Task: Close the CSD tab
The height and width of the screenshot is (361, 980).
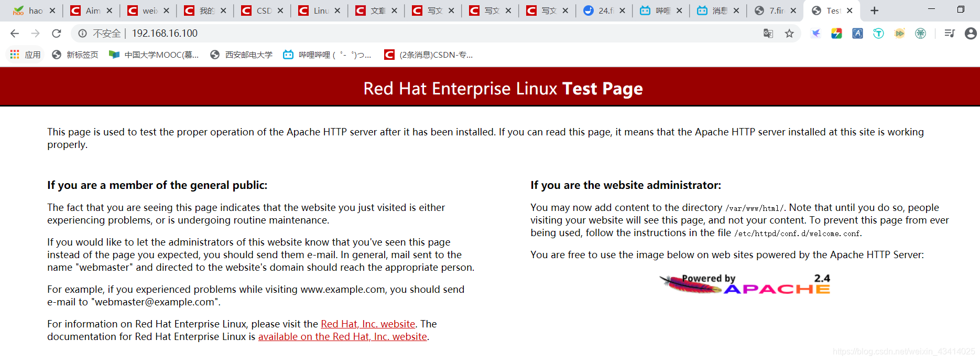Action: [280, 10]
